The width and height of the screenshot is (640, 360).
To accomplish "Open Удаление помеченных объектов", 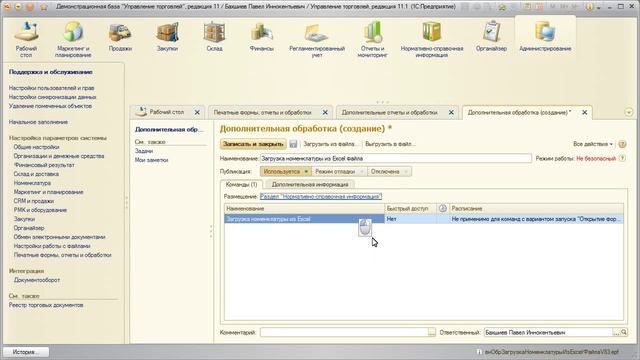I will pos(50,106).
